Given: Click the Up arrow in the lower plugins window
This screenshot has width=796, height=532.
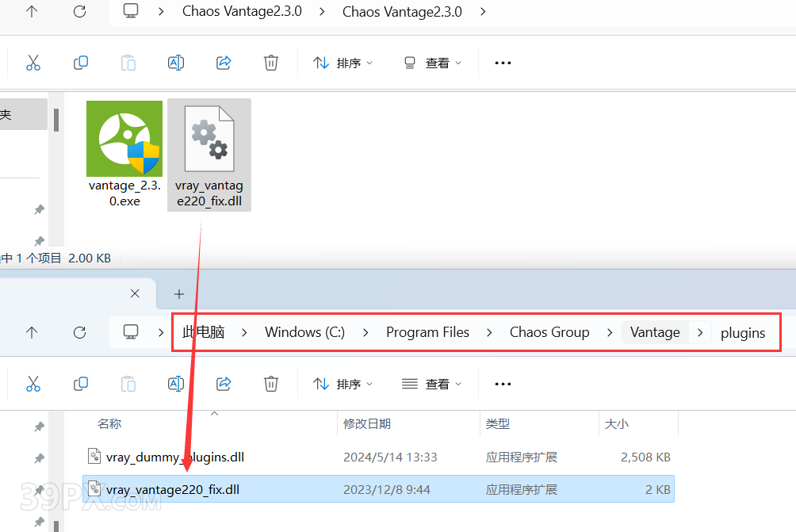Looking at the screenshot, I should [x=32, y=332].
